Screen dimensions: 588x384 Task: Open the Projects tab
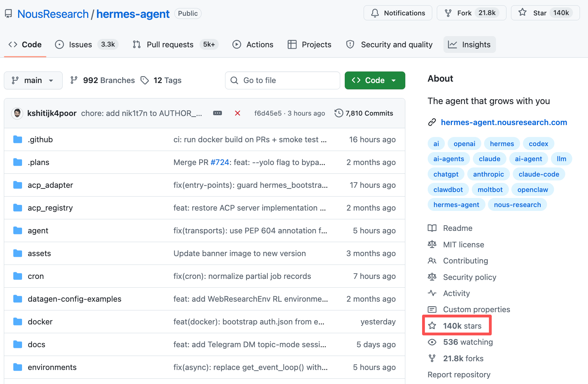[x=309, y=44]
